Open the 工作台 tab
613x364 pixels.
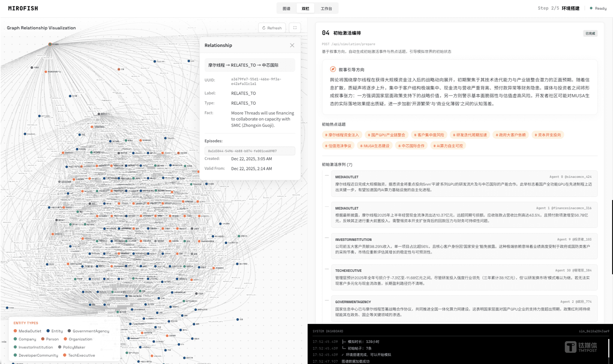tap(326, 9)
